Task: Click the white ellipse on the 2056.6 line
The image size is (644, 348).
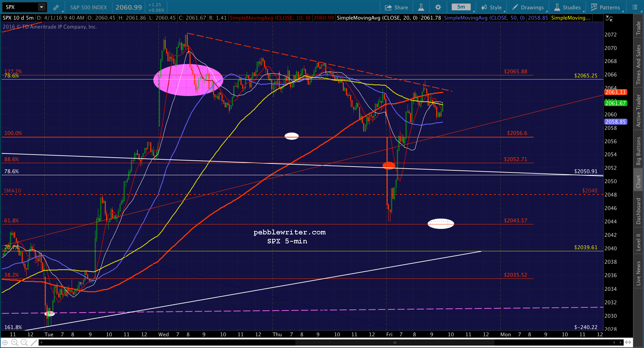Action: pos(292,136)
